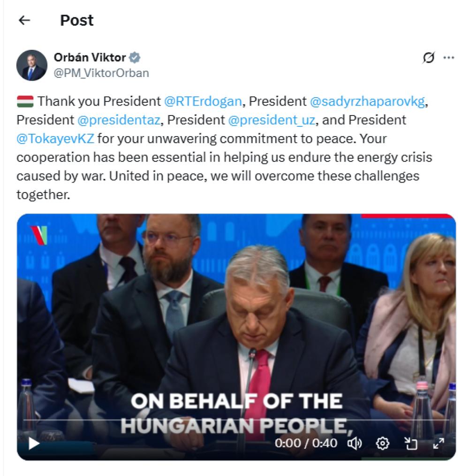Image resolution: width=469 pixels, height=476 pixels.
Task: Open the @RTErdogan mention link
Action: [203, 101]
